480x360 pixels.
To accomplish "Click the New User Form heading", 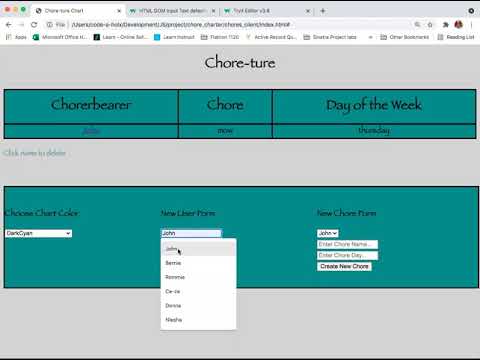I will click(x=188, y=213).
